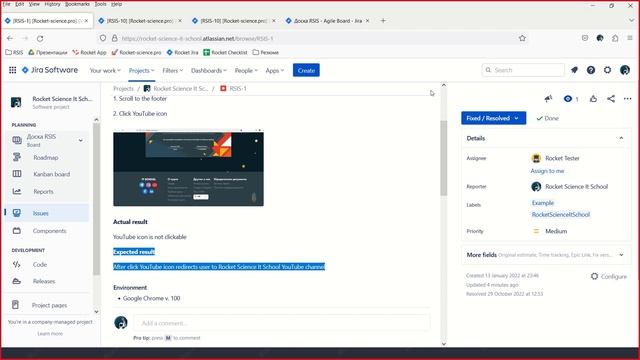Screen dimensions: 640x360
Task: Expand the Projects dropdown
Action: [141, 71]
